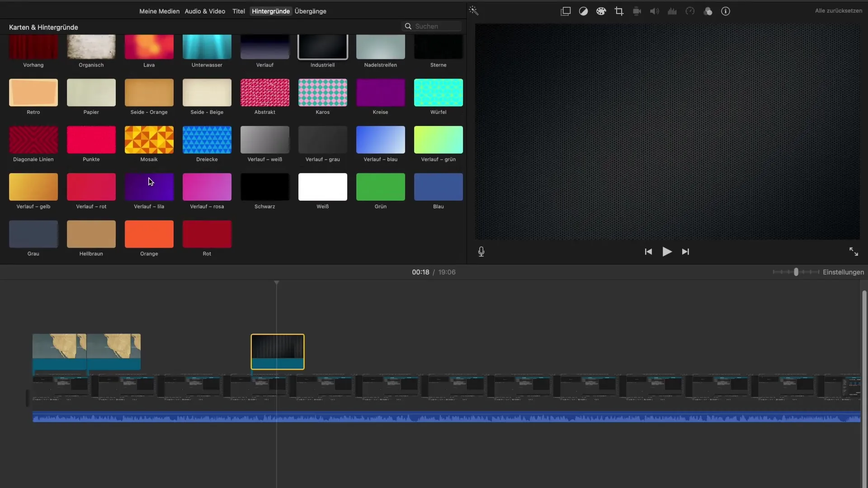Open the clip filter and audio effects icon
The image size is (868, 488).
pos(708,11)
